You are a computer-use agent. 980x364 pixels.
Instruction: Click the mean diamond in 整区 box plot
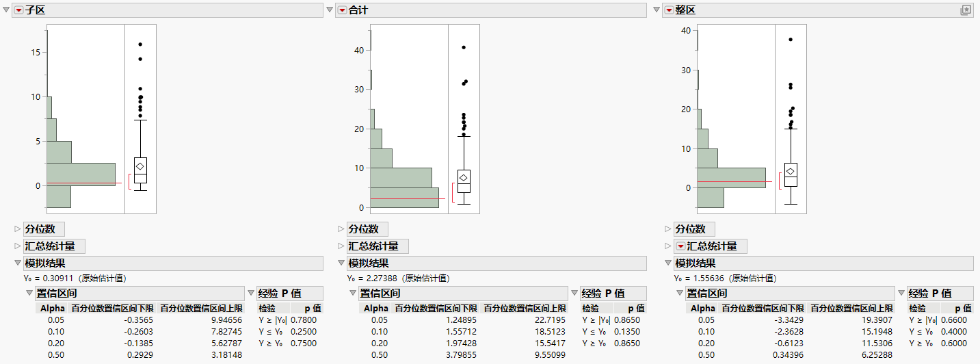(x=791, y=171)
